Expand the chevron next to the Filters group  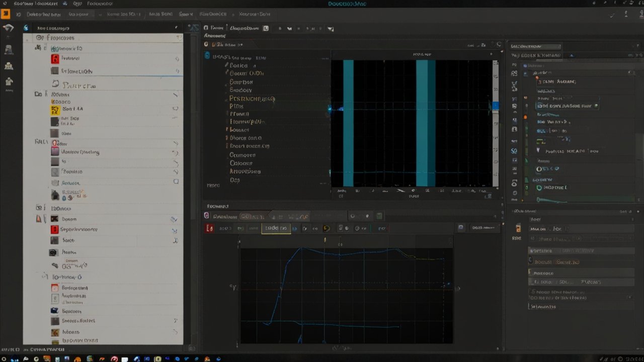click(177, 94)
